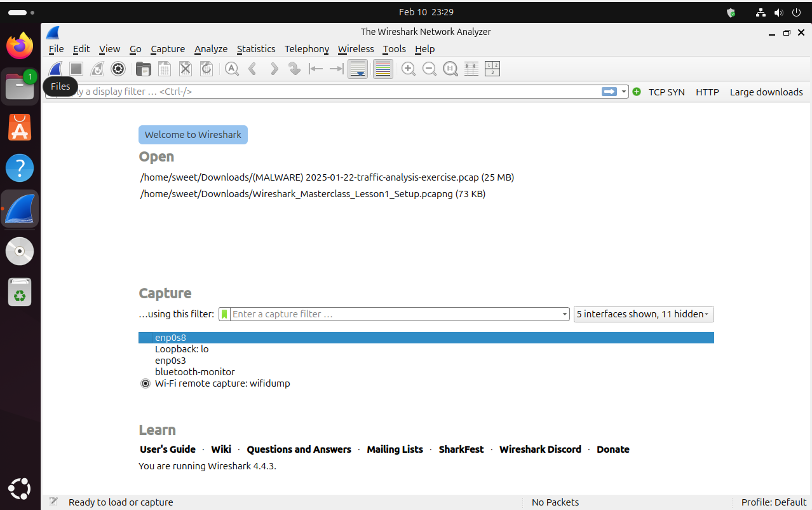Expand the '5 interfaces shown, 11 hidden' dropdown
Viewport: 812px width, 510px height.
click(x=643, y=314)
